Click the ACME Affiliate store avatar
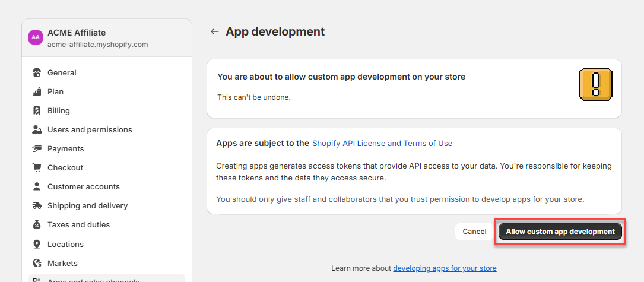 coord(36,37)
